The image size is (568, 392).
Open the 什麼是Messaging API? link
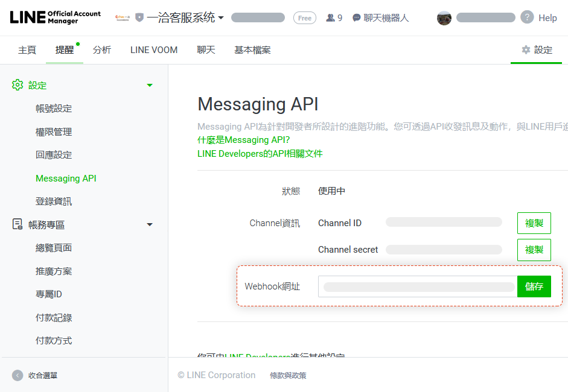pos(243,140)
